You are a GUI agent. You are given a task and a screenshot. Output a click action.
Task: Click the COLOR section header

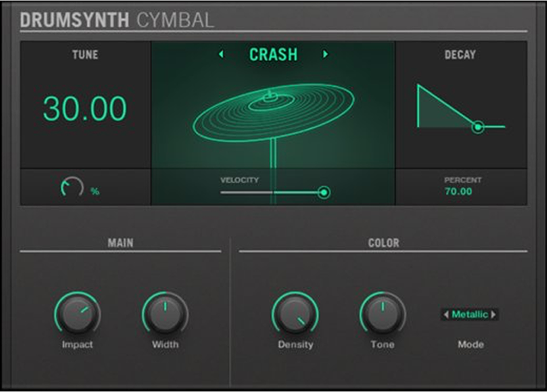[383, 243]
